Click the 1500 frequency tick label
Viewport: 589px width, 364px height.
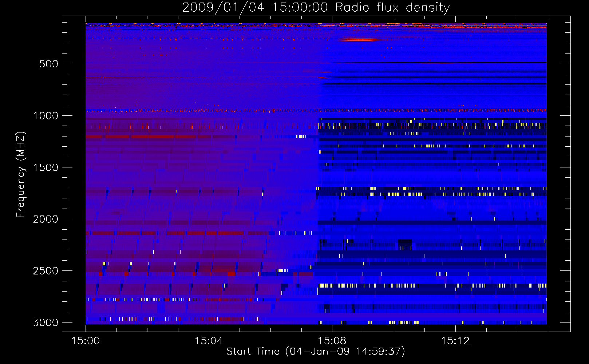46,167
